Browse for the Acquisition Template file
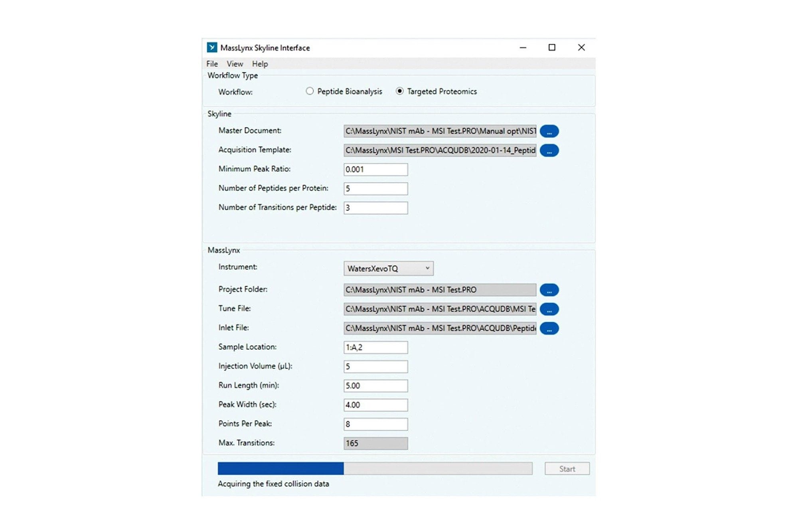The image size is (798, 532). coord(549,150)
